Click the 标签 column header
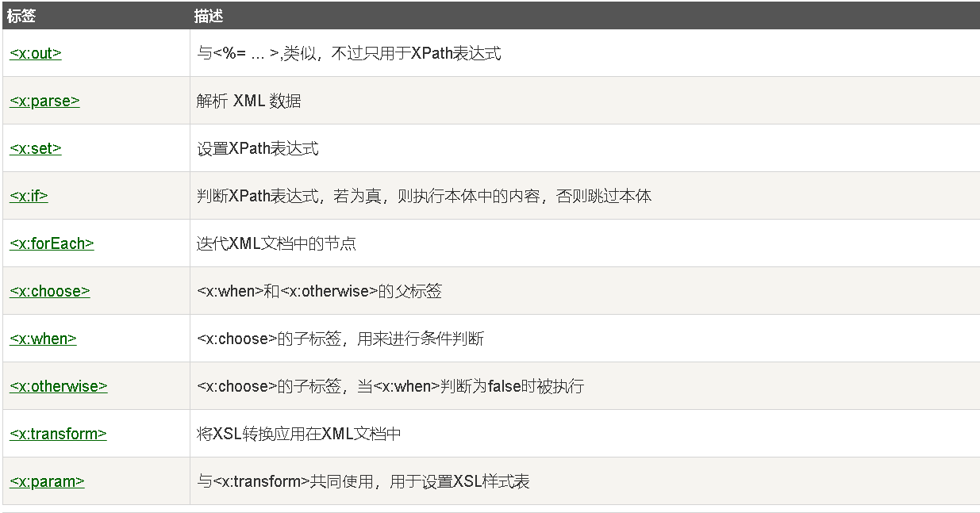 click(21, 16)
